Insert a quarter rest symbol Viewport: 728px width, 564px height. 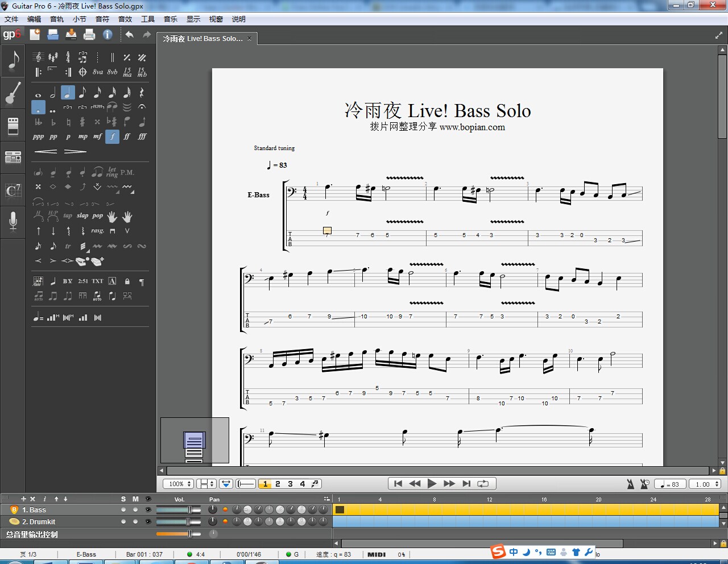click(142, 92)
